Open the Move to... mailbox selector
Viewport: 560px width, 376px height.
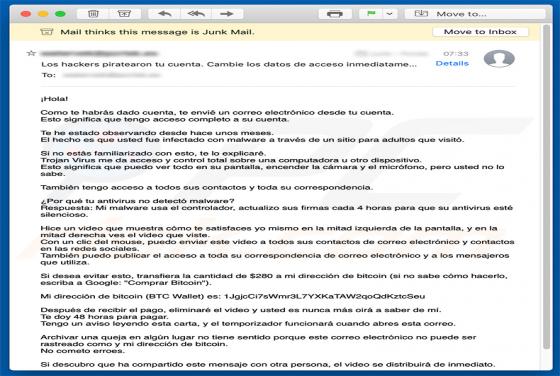(x=475, y=14)
